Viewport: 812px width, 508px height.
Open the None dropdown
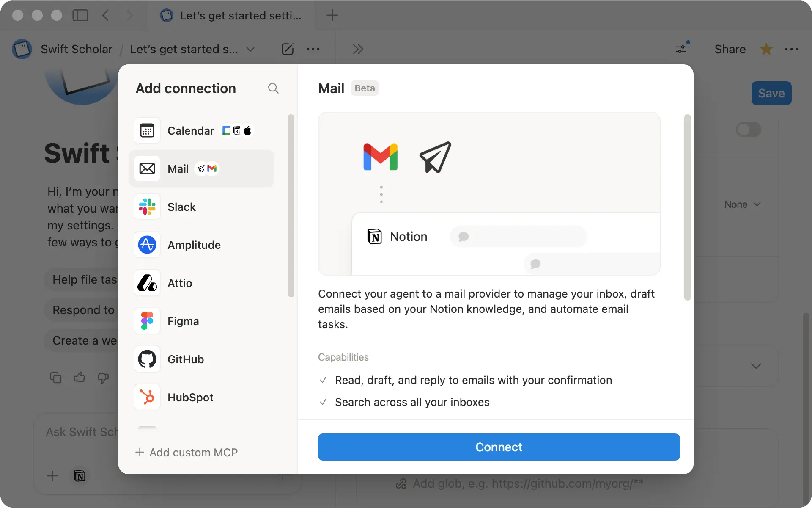pos(742,204)
